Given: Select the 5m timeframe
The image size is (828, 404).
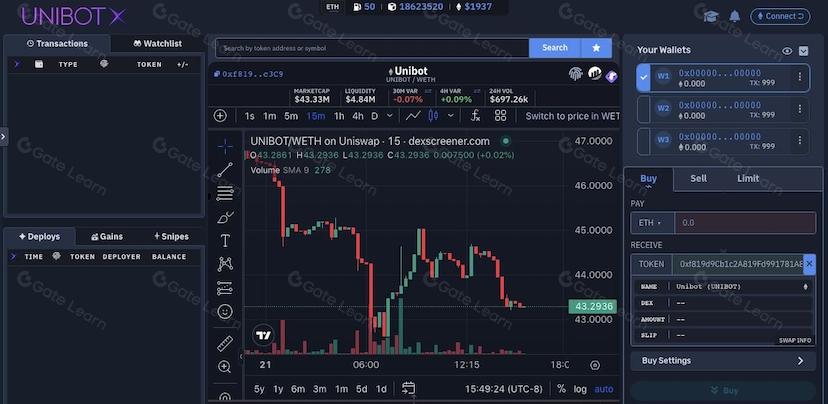Looking at the screenshot, I should tap(291, 116).
